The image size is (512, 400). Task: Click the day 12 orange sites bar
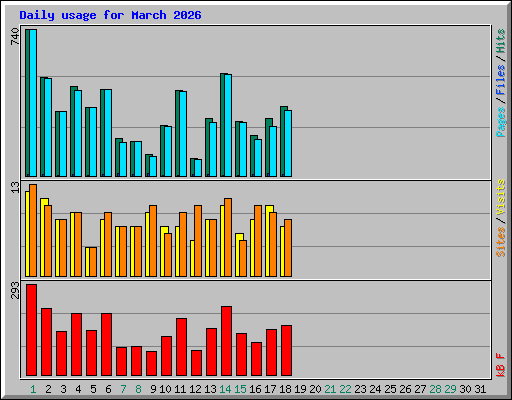coord(198,241)
